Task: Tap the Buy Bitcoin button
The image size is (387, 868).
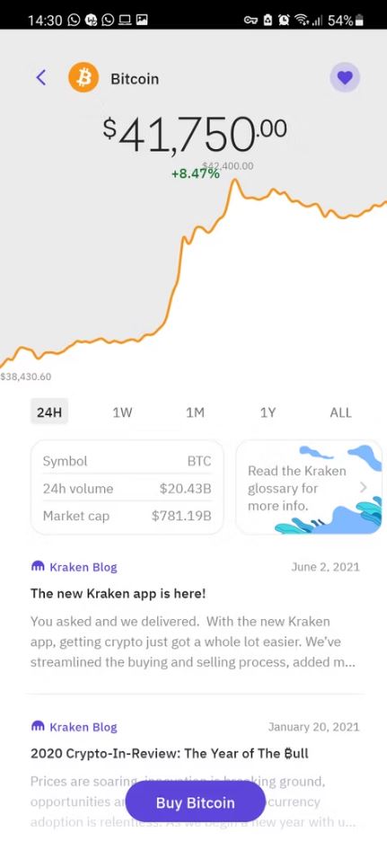Action: tap(195, 802)
